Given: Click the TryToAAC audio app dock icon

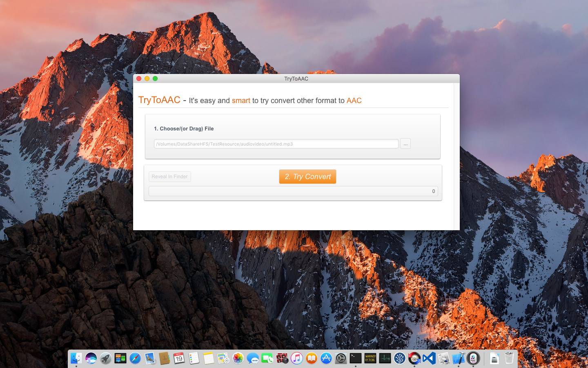Looking at the screenshot, I should click(473, 359).
